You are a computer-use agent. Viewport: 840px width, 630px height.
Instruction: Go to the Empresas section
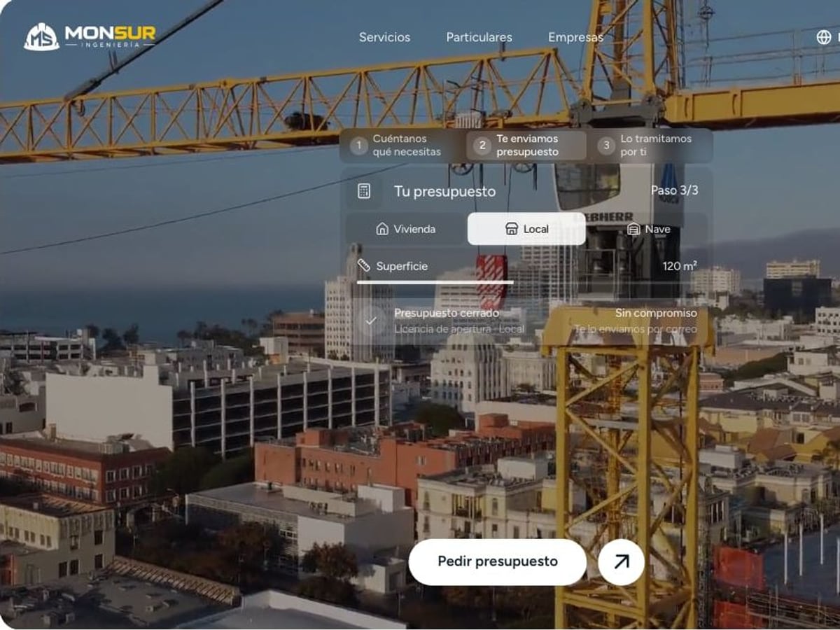pyautogui.click(x=575, y=37)
